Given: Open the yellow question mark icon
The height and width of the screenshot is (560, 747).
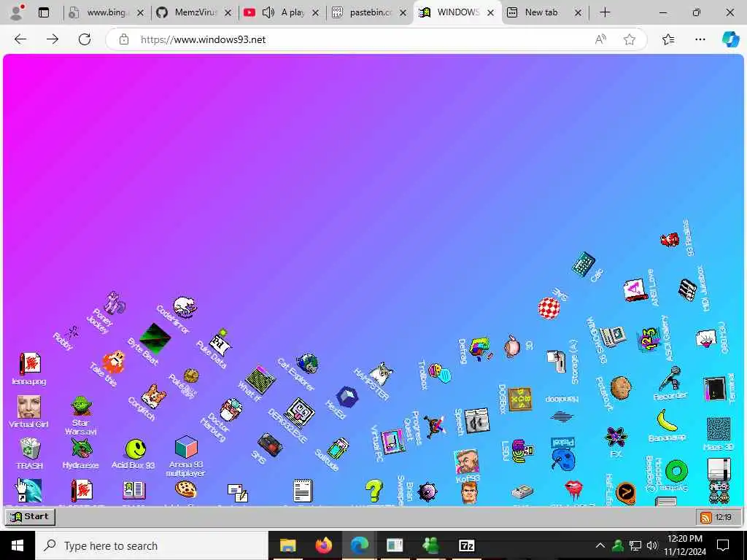Looking at the screenshot, I should 374,491.
